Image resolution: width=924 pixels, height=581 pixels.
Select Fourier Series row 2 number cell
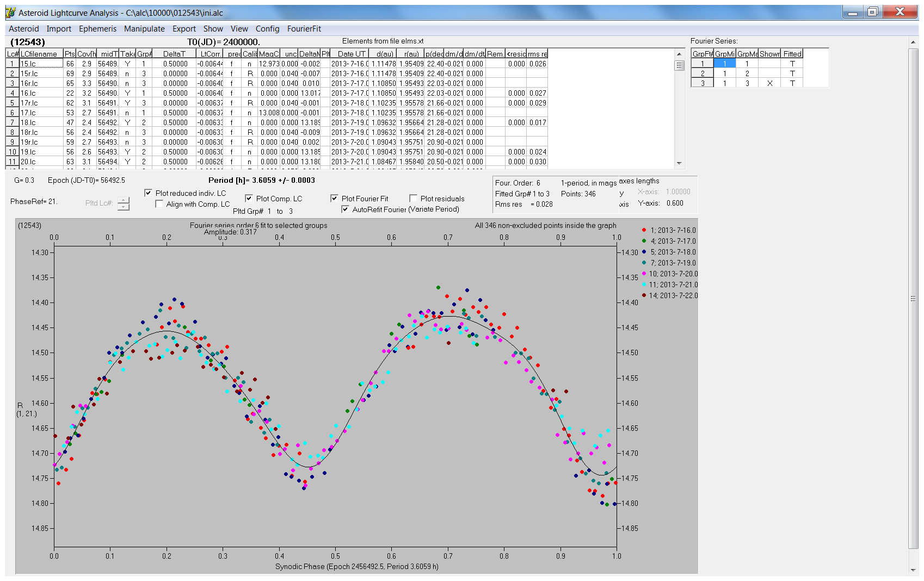pos(702,73)
